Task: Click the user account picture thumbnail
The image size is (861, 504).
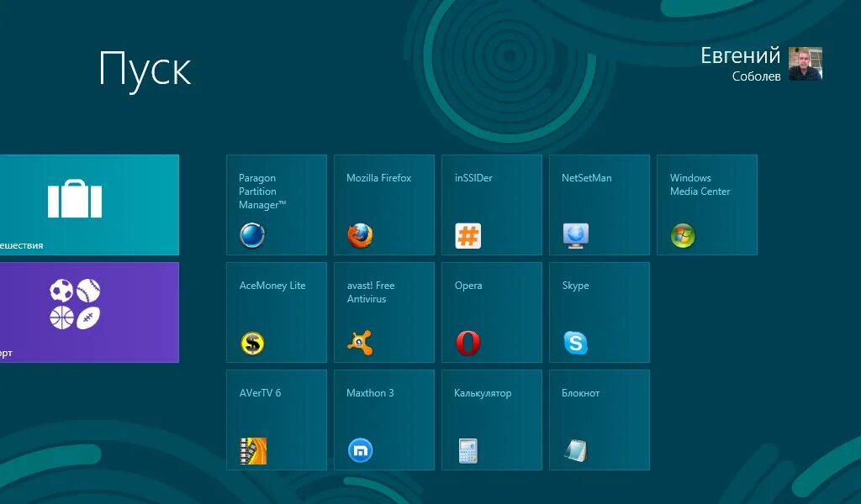Action: click(x=806, y=64)
